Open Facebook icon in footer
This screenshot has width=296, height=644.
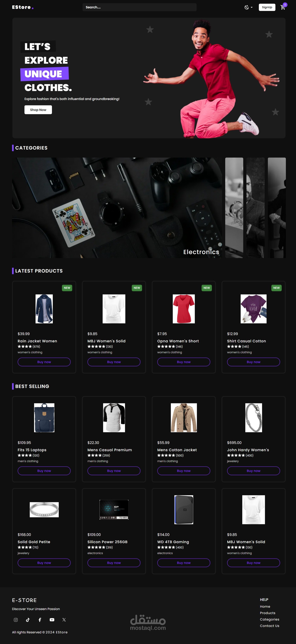pyautogui.click(x=40, y=620)
